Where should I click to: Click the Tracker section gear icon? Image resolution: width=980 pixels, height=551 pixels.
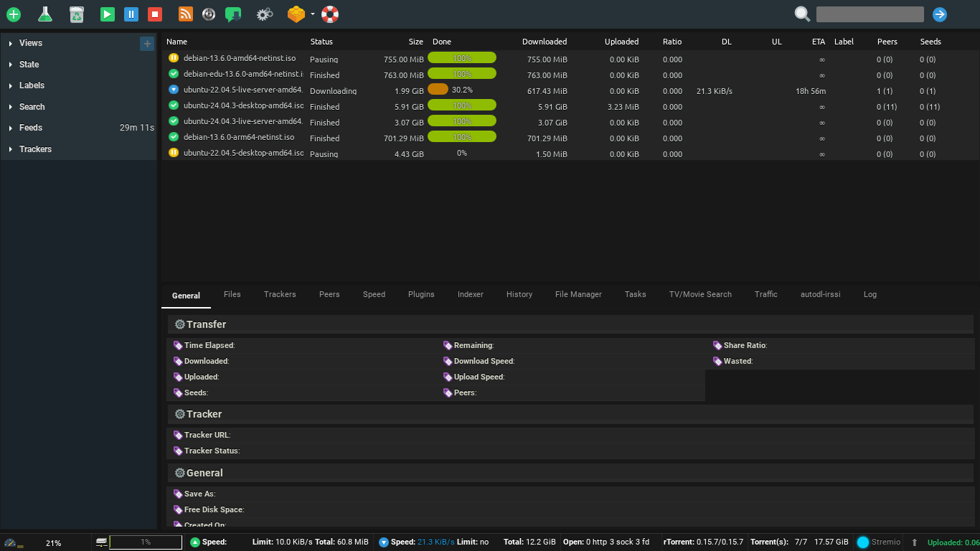coord(180,414)
